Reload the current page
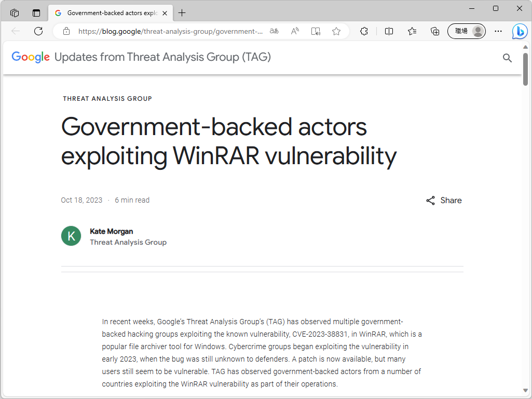Viewport: 532px width, 399px height. point(38,31)
